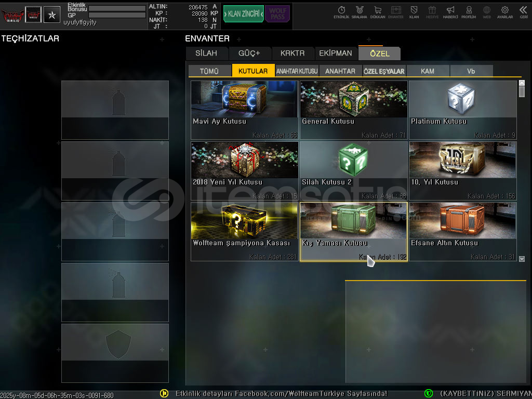
Task: Click the empty shield equipment slot
Action: [x=115, y=353]
